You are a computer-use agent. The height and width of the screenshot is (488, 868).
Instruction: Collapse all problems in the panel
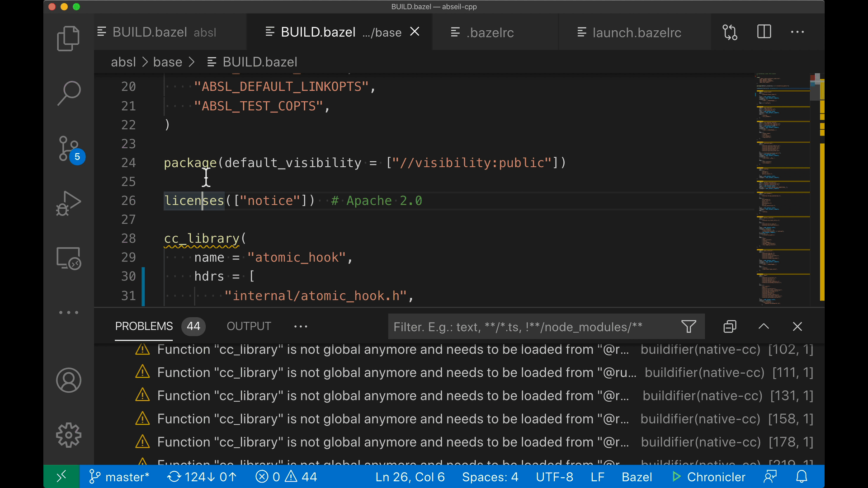tap(730, 326)
